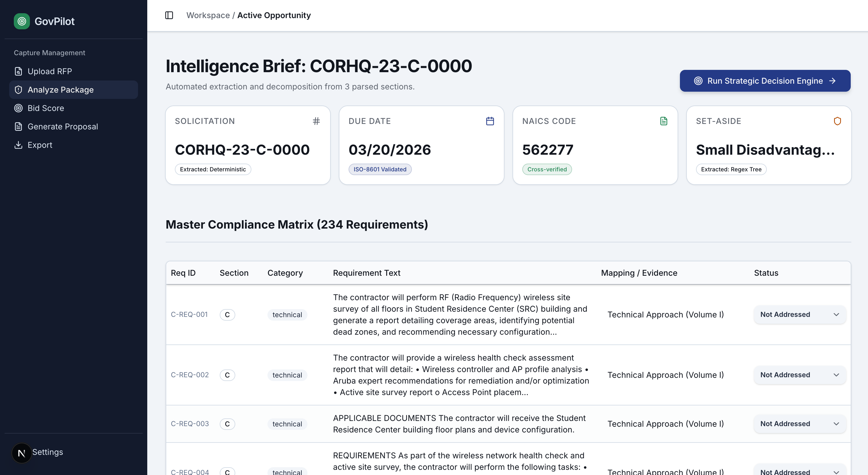868x475 pixels.
Task: Click the Workspace breadcrumb link
Action: 208,15
